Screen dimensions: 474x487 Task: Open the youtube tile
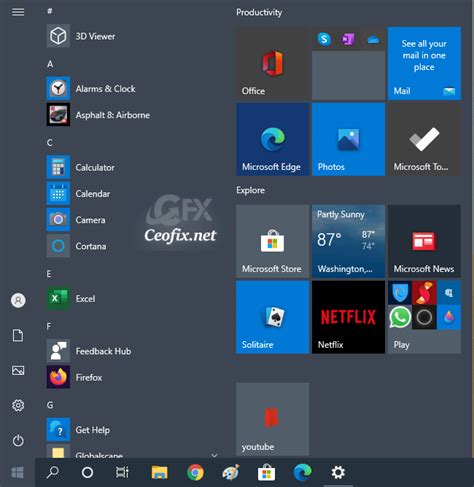coord(272,419)
